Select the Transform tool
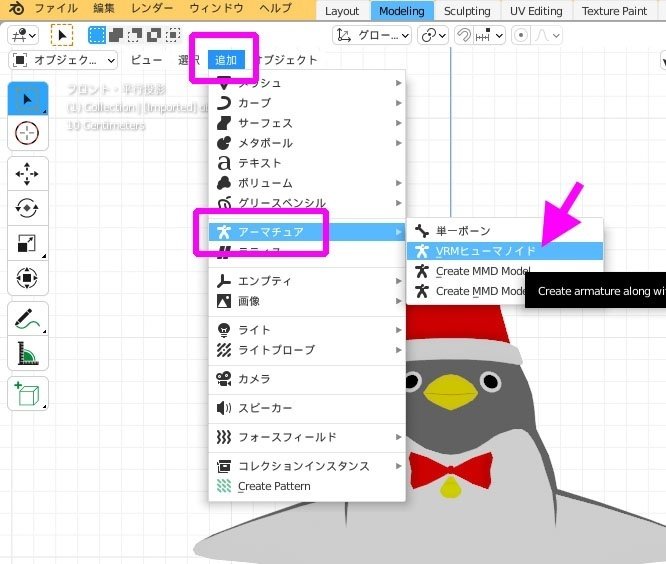The width and height of the screenshot is (666, 564). pyautogui.click(x=28, y=278)
